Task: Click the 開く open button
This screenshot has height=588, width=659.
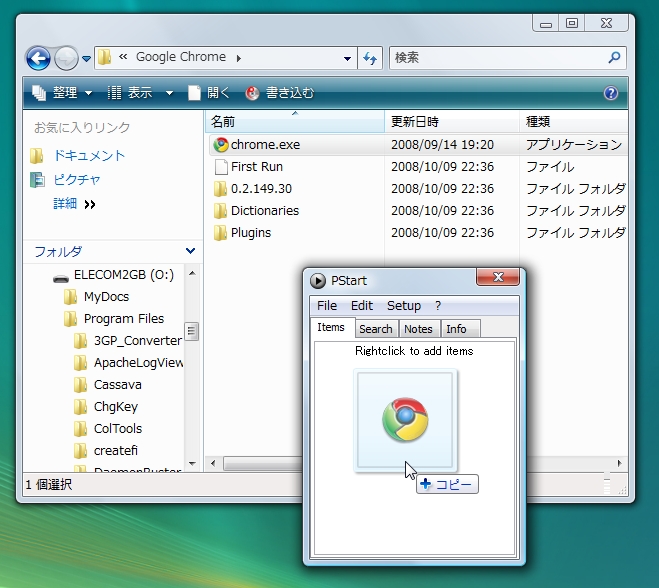Action: tap(209, 92)
